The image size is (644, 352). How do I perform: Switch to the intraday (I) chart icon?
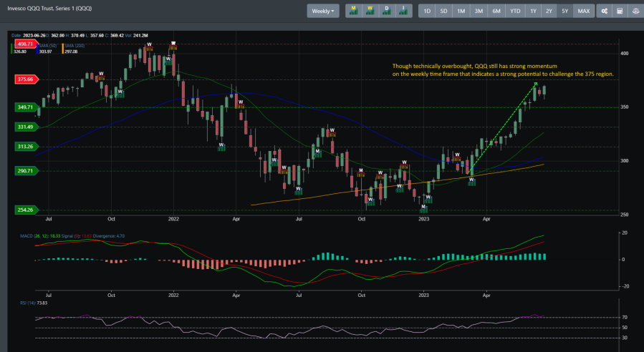coord(403,11)
